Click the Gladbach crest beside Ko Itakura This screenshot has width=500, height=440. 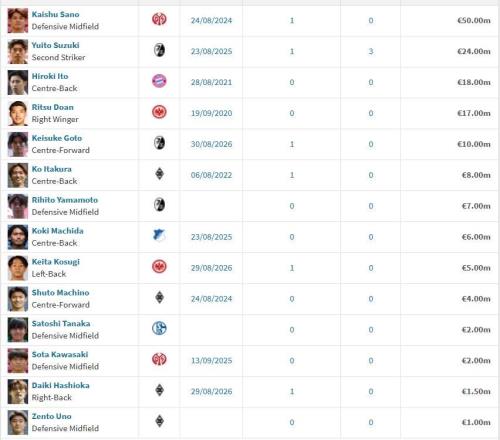click(160, 174)
